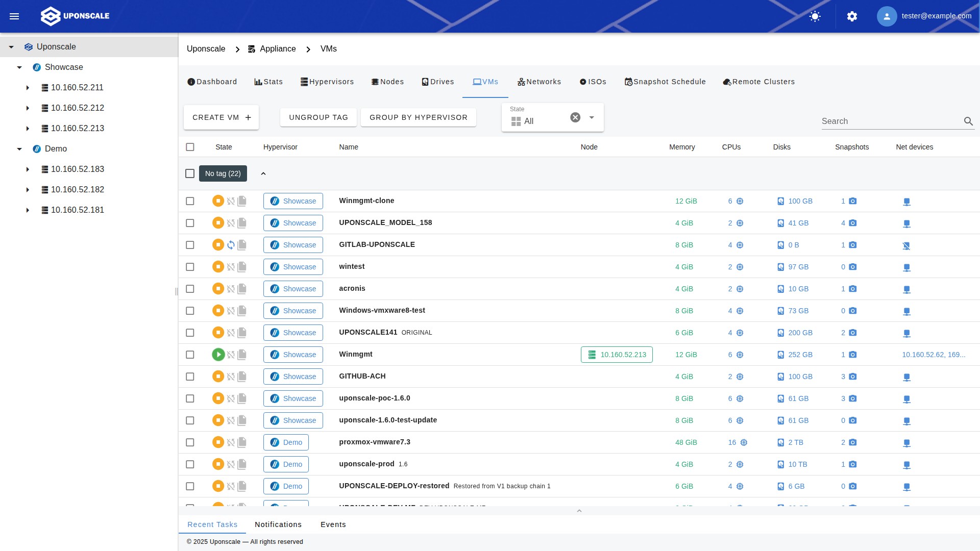Image resolution: width=980 pixels, height=551 pixels.
Task: Click the disconnected network icon for GITLAB-UPONSCALE
Action: click(906, 246)
